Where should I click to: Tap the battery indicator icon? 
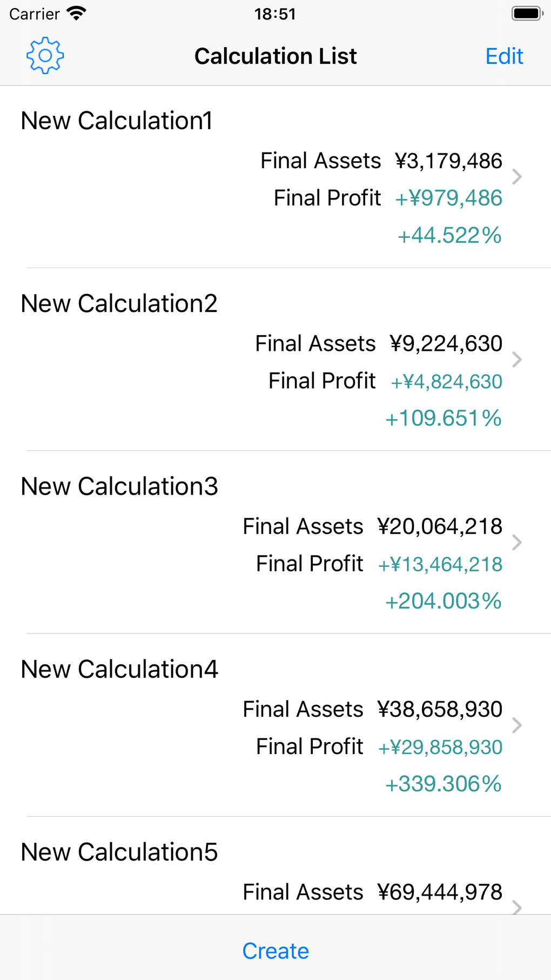pos(527,14)
